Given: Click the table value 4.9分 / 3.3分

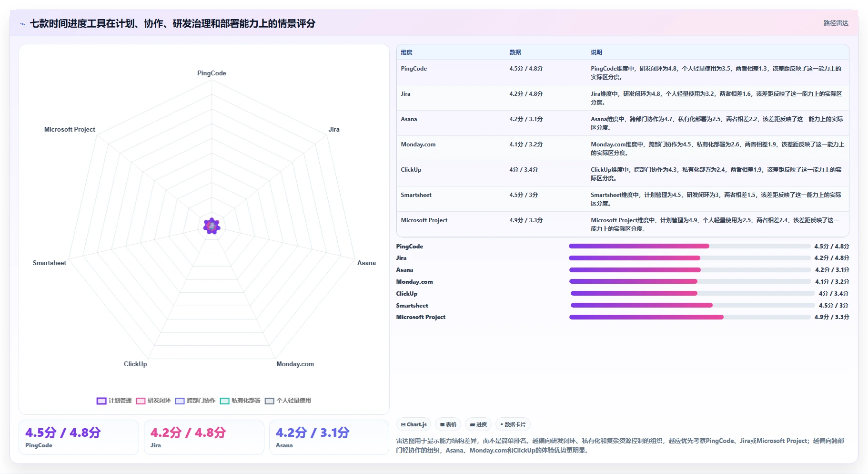Looking at the screenshot, I should tap(526, 220).
